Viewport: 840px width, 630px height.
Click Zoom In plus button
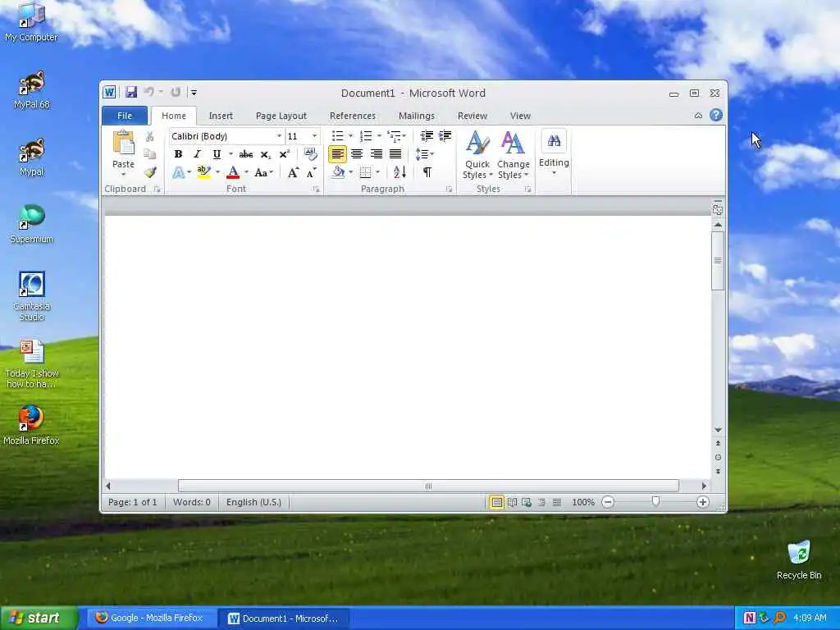(x=703, y=502)
